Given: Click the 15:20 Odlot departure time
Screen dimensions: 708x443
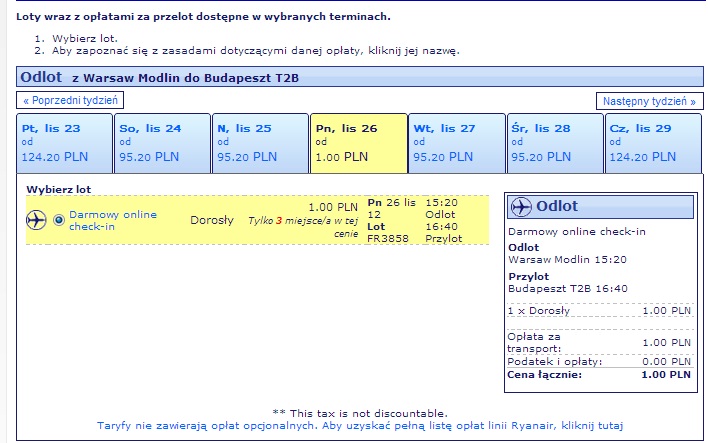Looking at the screenshot, I should pos(441,209).
